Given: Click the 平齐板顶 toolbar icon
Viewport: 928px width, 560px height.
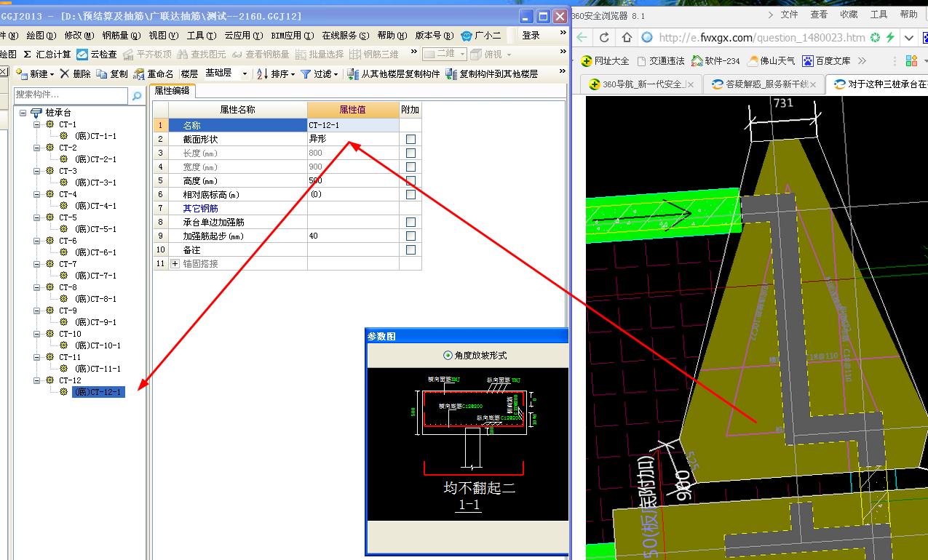Looking at the screenshot, I should (x=128, y=54).
